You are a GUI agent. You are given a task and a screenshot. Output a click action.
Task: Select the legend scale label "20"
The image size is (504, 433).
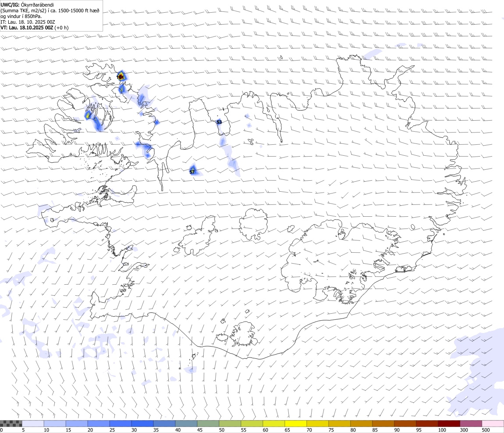[x=90, y=430]
